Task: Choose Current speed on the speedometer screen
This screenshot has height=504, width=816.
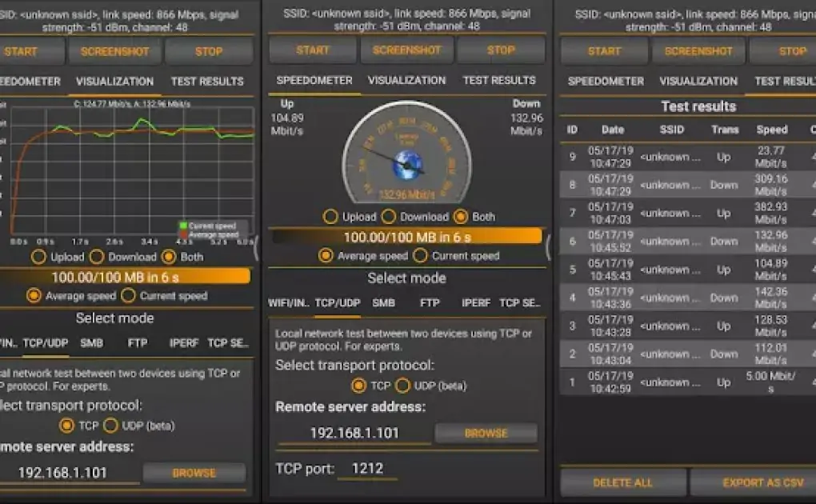Action: tap(421, 256)
